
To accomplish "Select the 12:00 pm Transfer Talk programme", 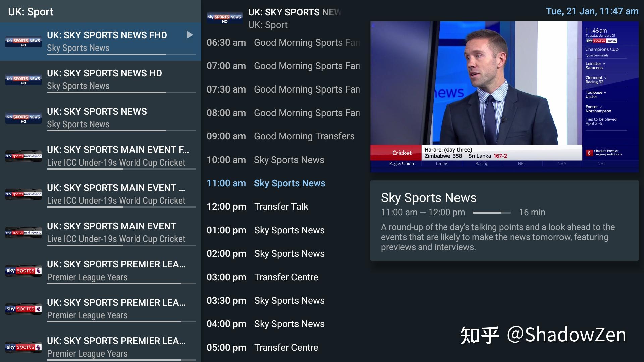I will click(x=283, y=206).
